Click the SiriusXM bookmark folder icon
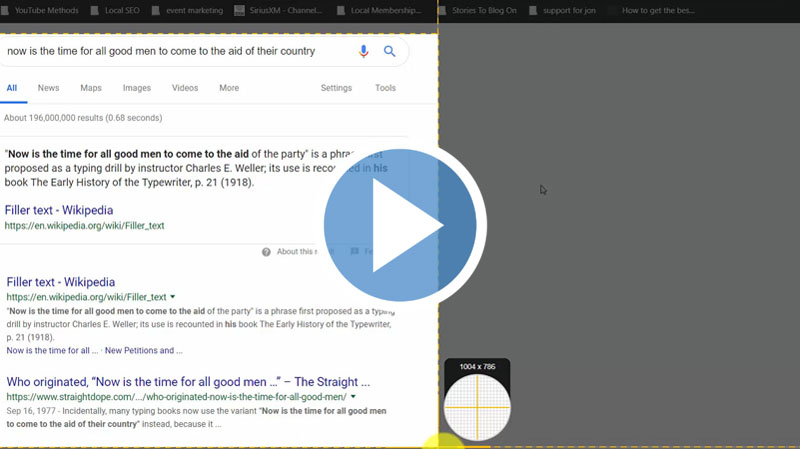The width and height of the screenshot is (800, 449). pos(240,11)
